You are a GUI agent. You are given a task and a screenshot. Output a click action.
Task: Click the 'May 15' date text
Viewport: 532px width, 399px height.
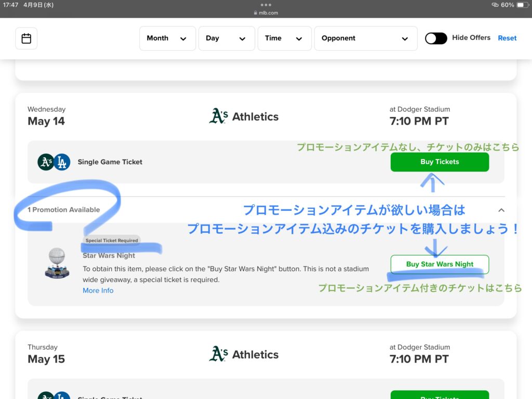pyautogui.click(x=46, y=359)
